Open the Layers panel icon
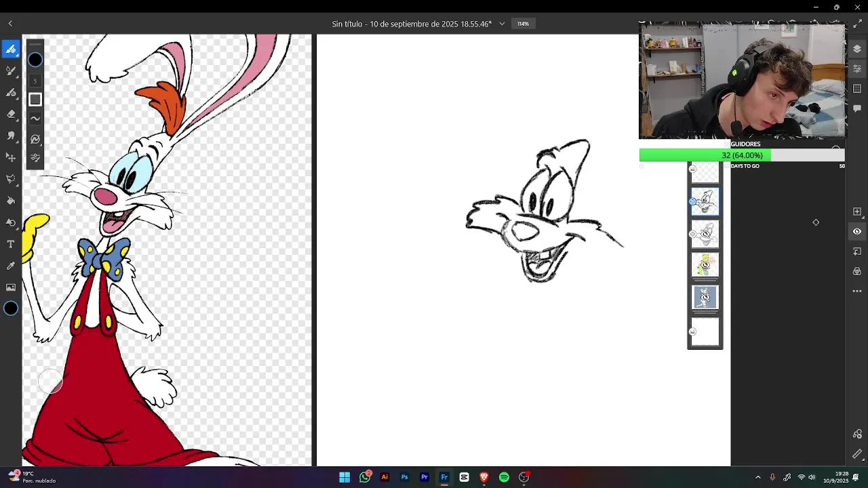 point(857,49)
